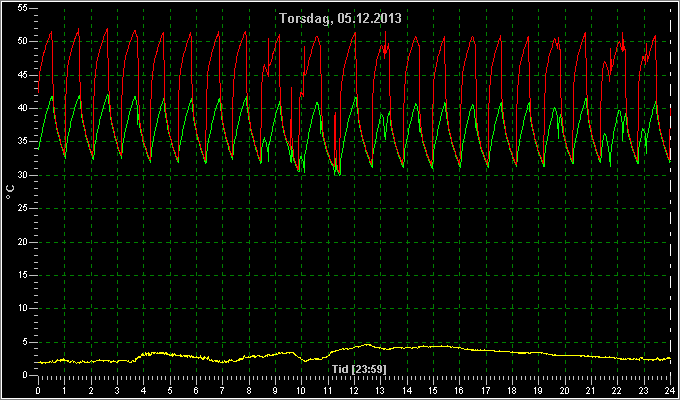Click the chart title Torsdag, 05.12.2013

[340, 19]
